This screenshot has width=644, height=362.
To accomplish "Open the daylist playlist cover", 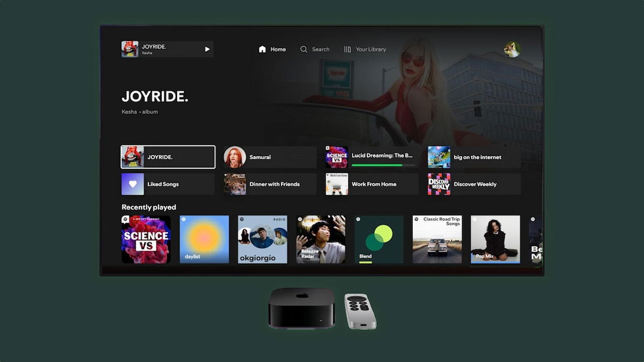I will [x=204, y=239].
